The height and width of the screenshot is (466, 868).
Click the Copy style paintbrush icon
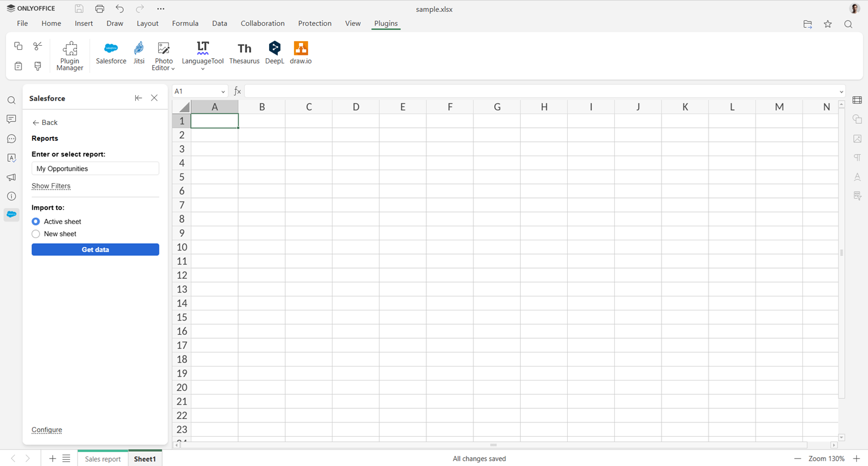pos(38,66)
